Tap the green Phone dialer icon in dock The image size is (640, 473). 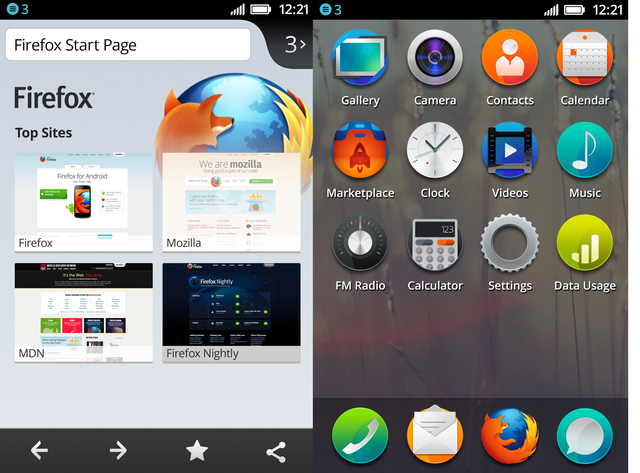(x=360, y=435)
